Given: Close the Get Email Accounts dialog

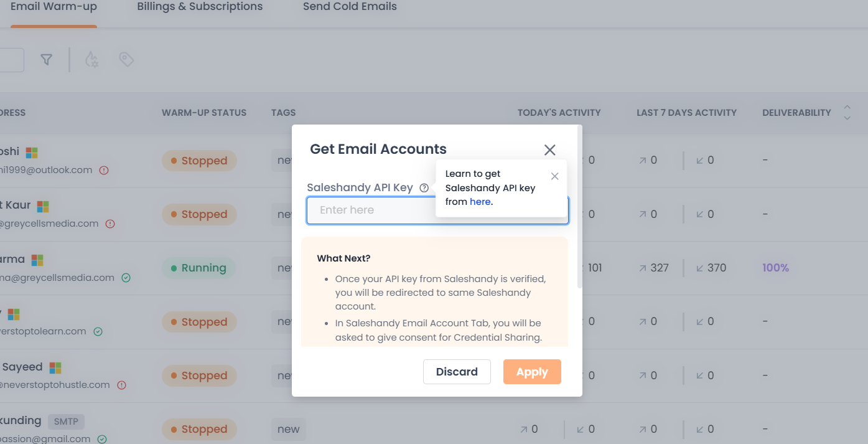Looking at the screenshot, I should tap(549, 149).
